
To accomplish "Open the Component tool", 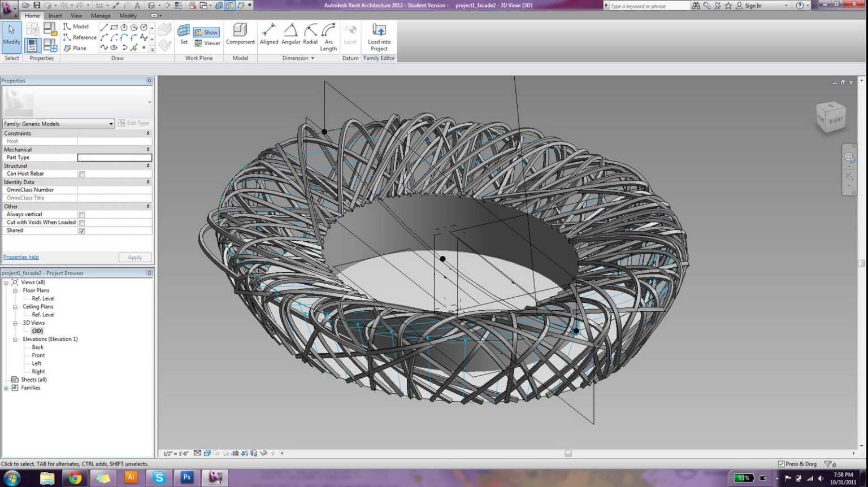I will (240, 34).
